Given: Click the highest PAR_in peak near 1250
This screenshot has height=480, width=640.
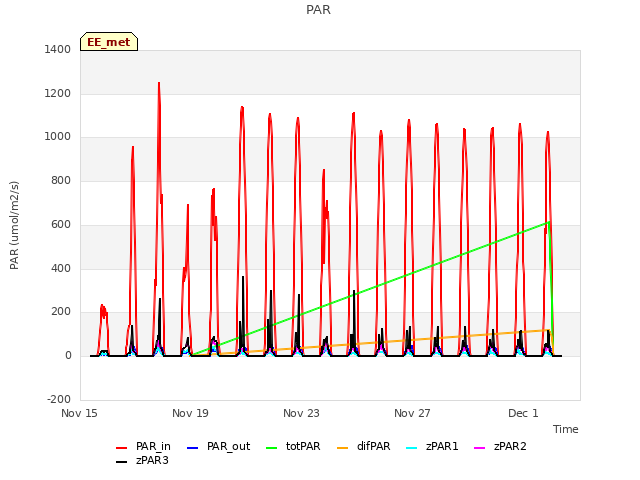Looking at the screenshot, I should coord(159,83).
